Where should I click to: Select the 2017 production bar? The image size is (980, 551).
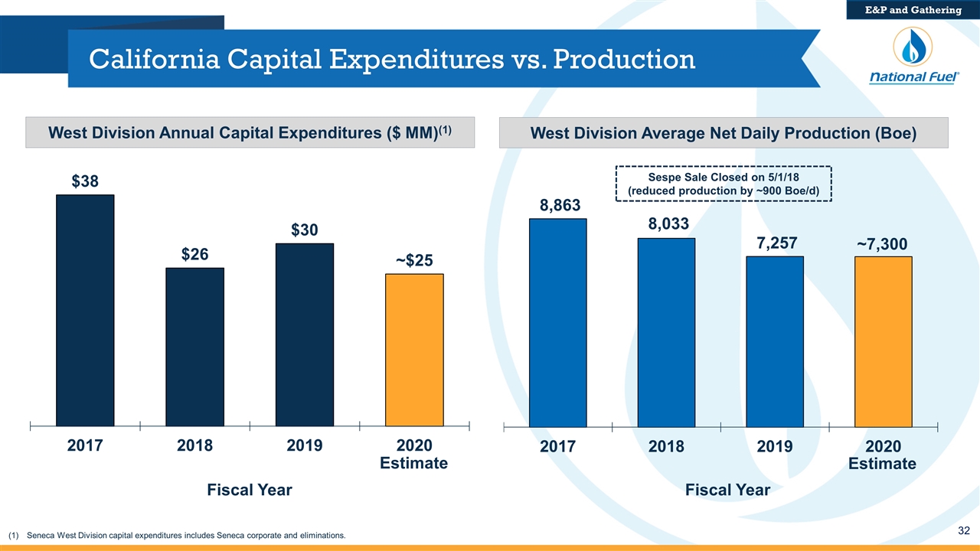pyautogui.click(x=557, y=322)
